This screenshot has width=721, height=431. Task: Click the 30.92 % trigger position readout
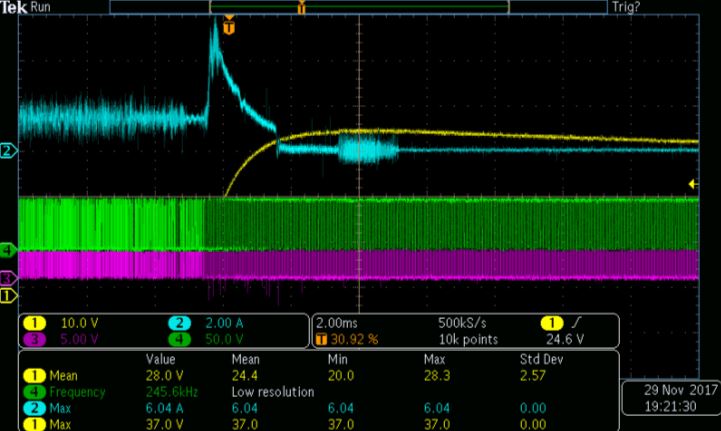point(355,340)
